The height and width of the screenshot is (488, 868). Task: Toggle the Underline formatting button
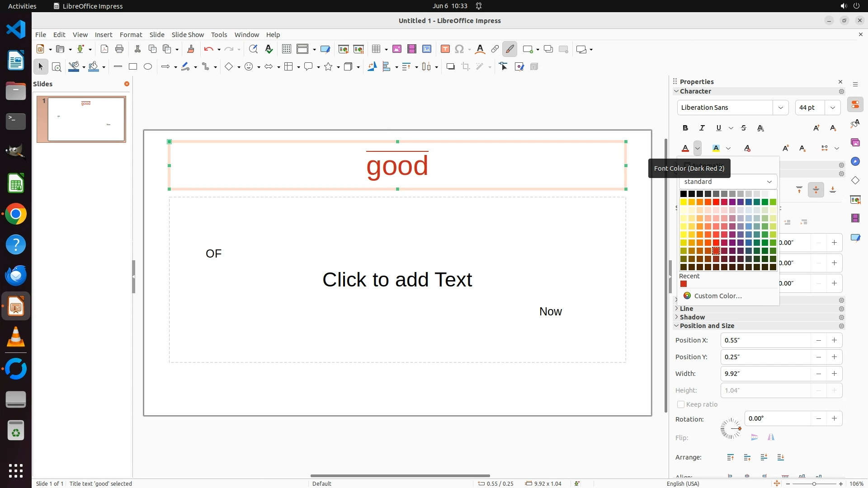pos(719,128)
